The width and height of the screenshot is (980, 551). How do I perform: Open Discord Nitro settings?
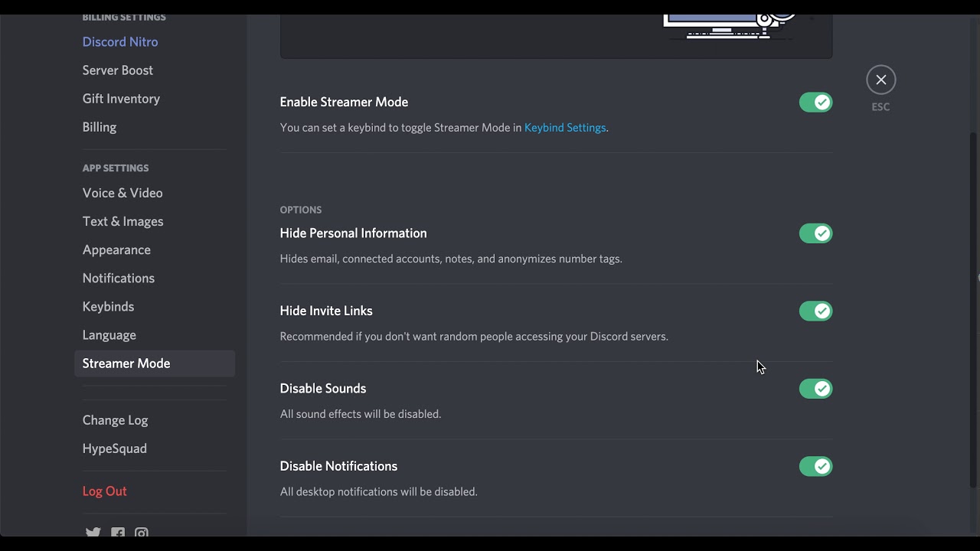pos(120,42)
